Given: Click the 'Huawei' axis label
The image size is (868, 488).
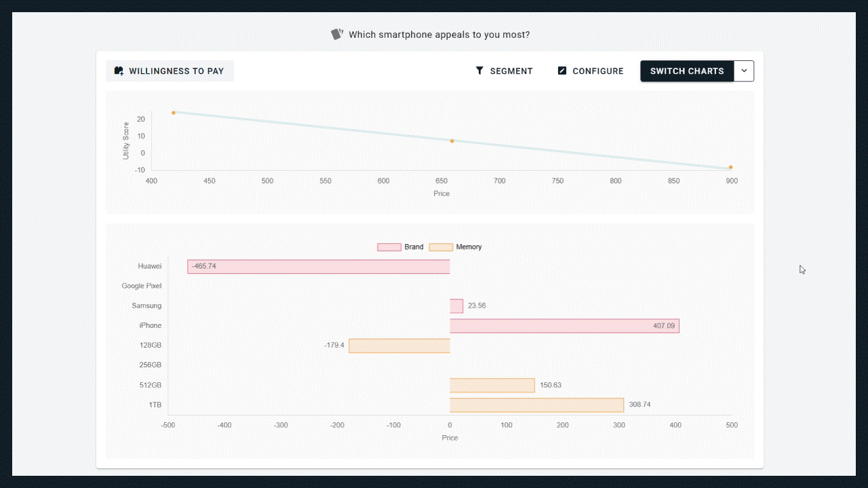Looking at the screenshot, I should tap(150, 266).
